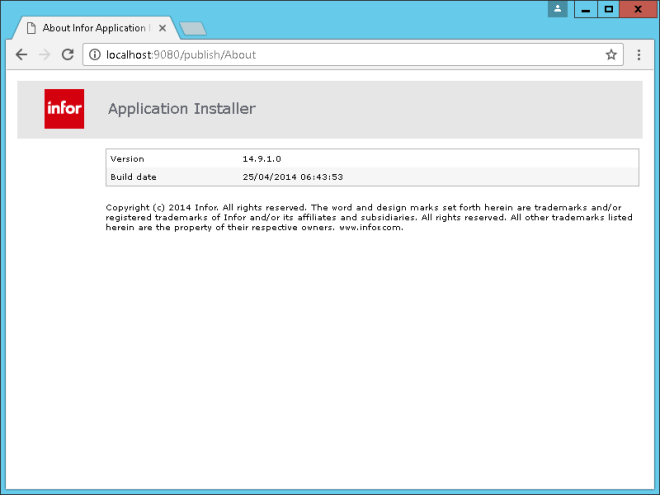
Task: Maximize the Chrome browser window
Action: tap(608, 9)
